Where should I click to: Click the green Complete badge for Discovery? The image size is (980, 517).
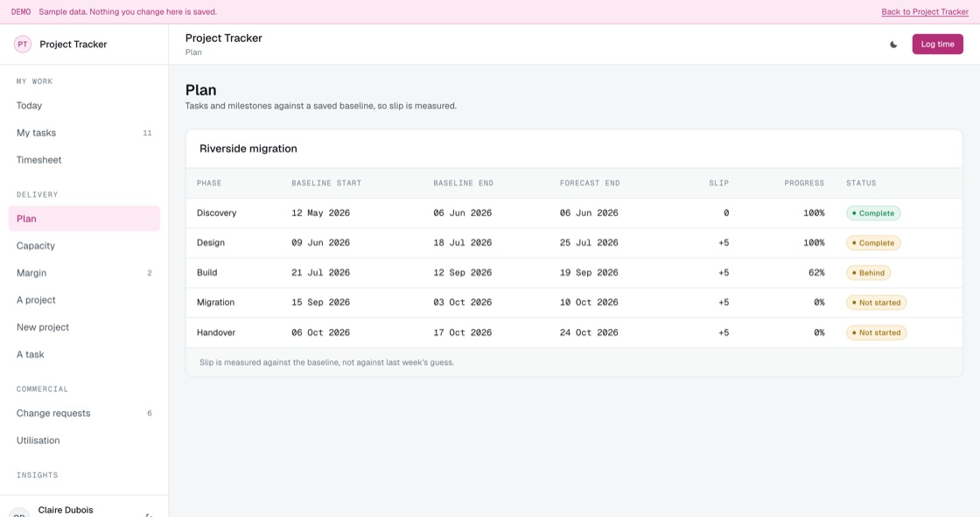point(873,213)
